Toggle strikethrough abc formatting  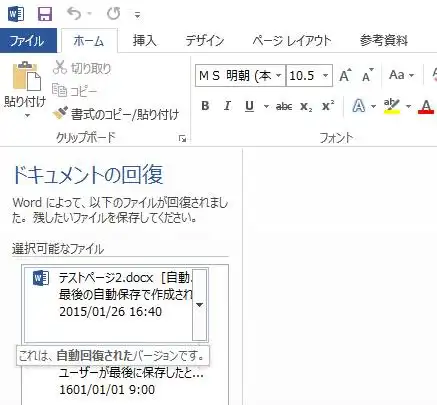click(284, 106)
